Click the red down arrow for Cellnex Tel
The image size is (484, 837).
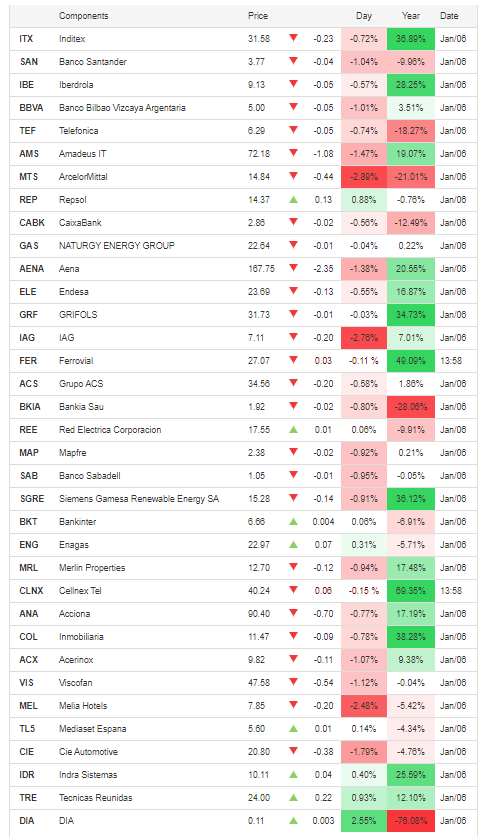293,590
